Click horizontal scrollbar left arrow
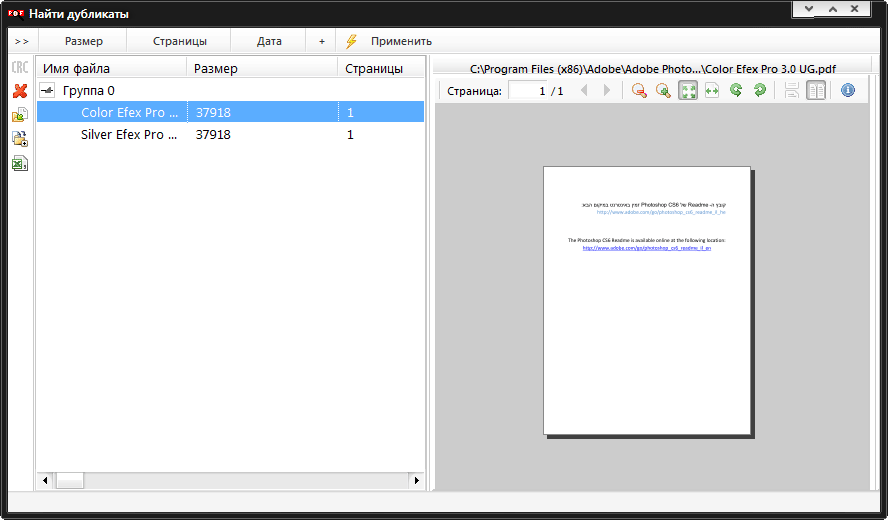 click(x=45, y=480)
